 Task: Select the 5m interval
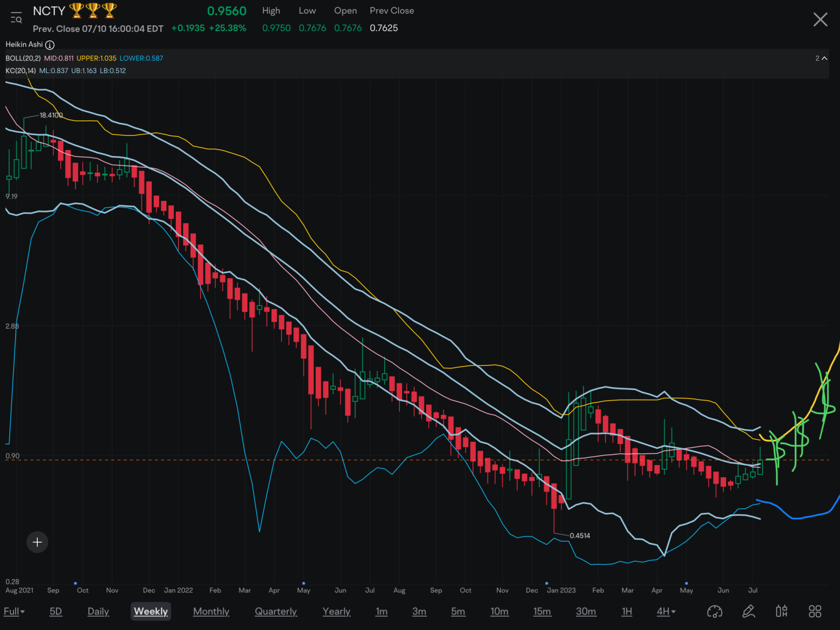pos(458,612)
